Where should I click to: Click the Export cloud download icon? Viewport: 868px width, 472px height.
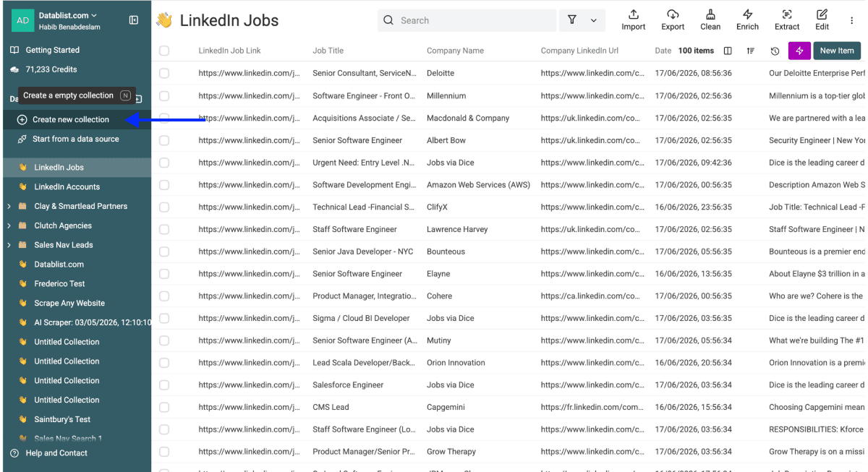click(673, 14)
